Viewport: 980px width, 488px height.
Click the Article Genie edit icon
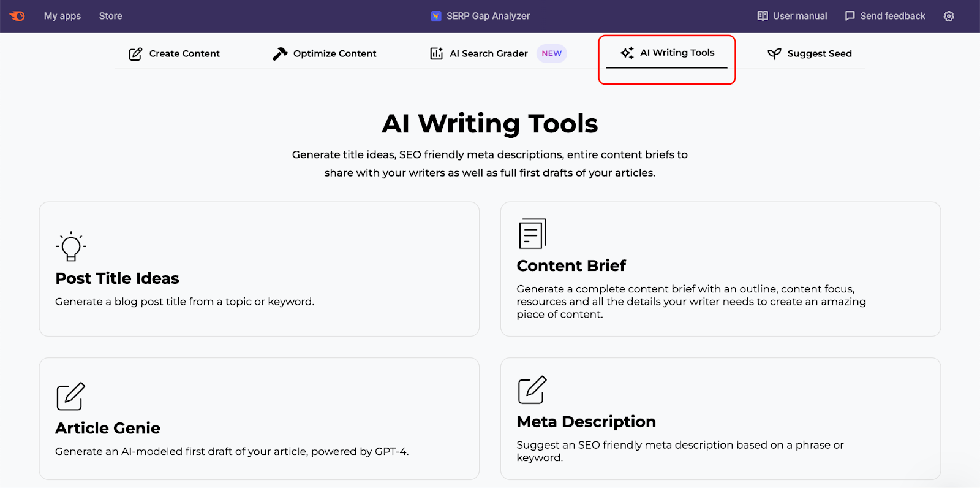(71, 397)
